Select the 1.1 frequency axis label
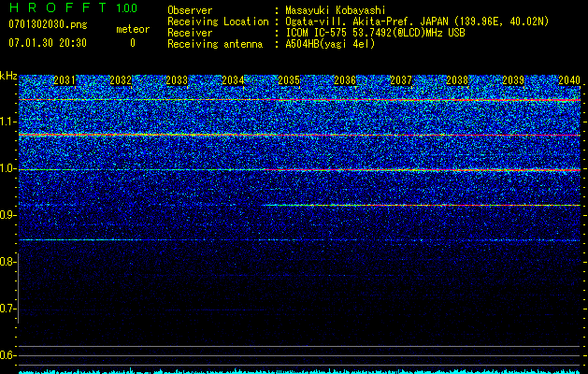Screen dimensions: 588x374 tap(7, 122)
